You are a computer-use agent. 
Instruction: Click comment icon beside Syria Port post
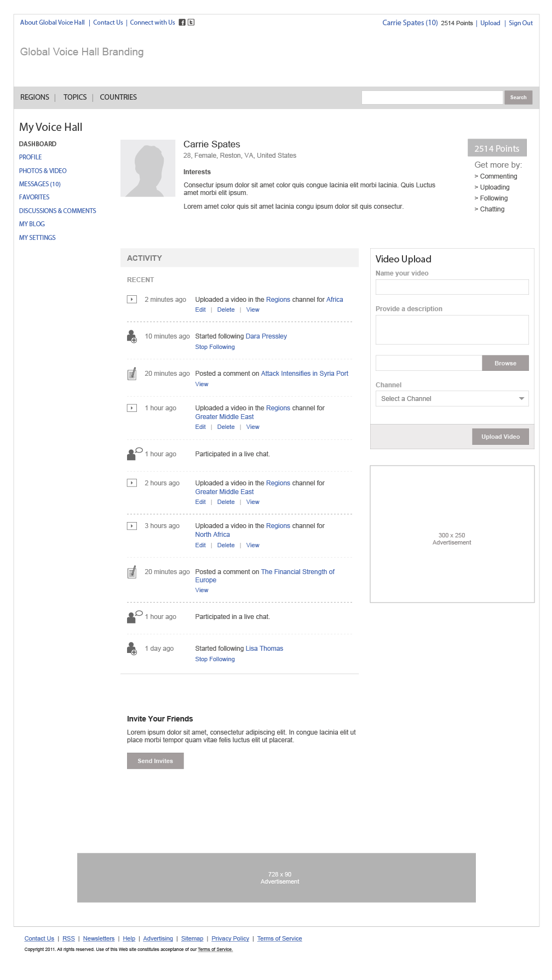tap(132, 374)
